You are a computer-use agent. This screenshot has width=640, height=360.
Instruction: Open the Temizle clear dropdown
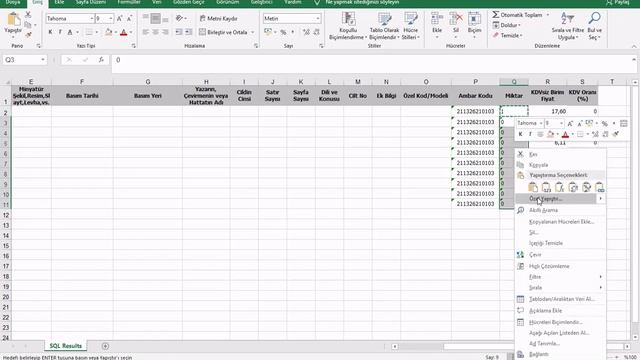pos(507,36)
